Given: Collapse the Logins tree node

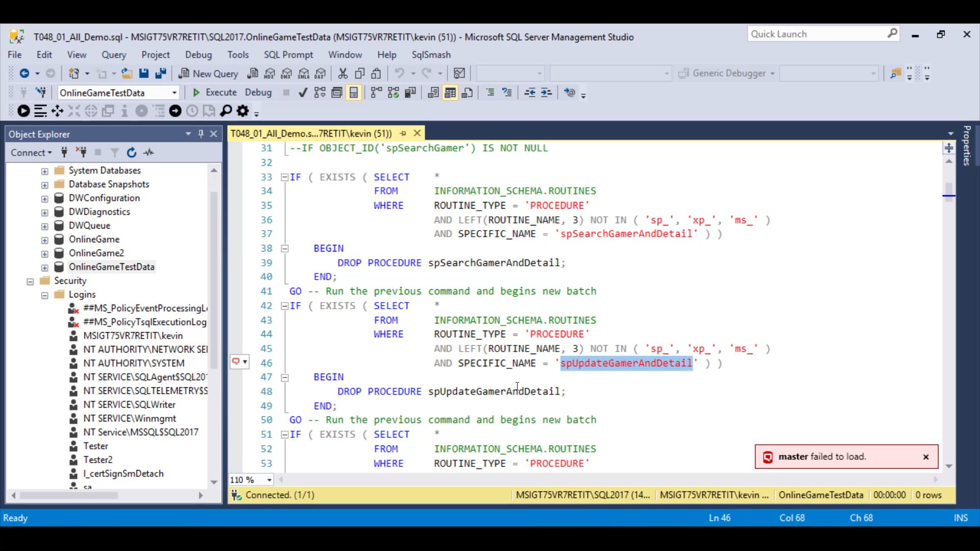Looking at the screenshot, I should coord(45,295).
